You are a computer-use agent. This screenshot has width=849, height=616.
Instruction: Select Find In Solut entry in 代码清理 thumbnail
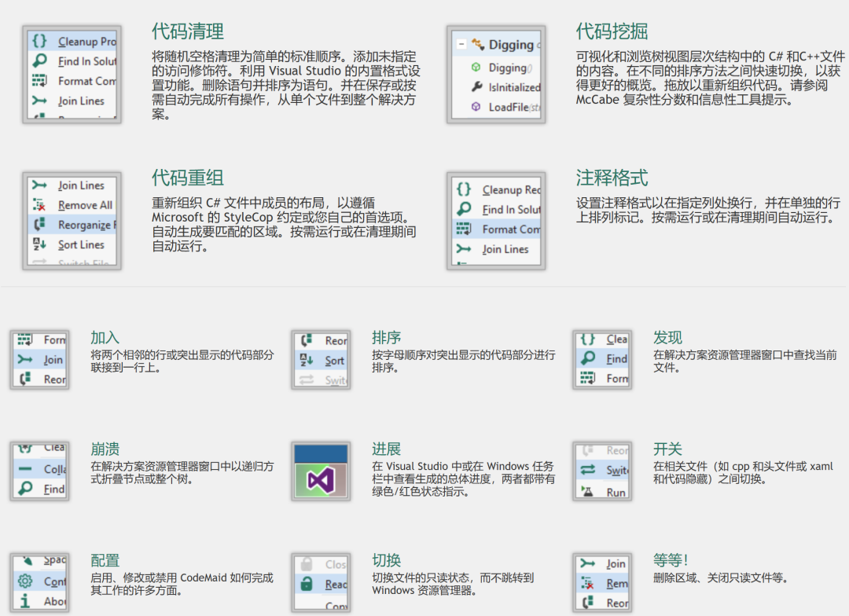pos(72,61)
